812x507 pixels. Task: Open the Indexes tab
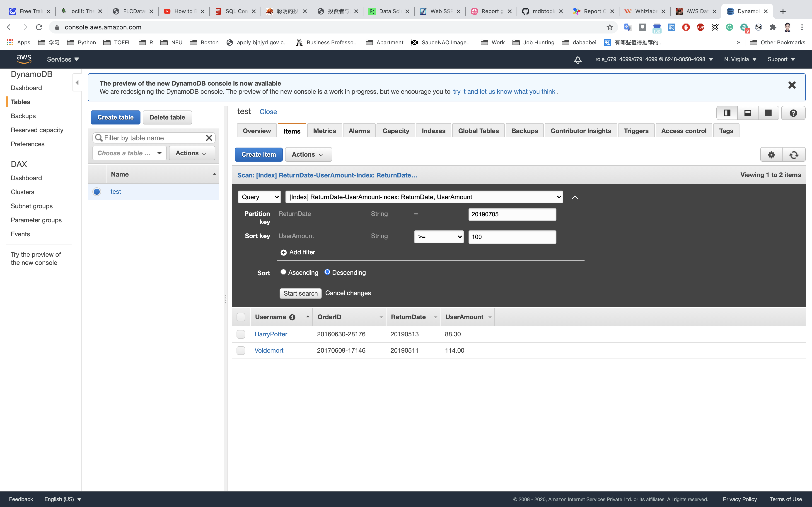(x=433, y=131)
